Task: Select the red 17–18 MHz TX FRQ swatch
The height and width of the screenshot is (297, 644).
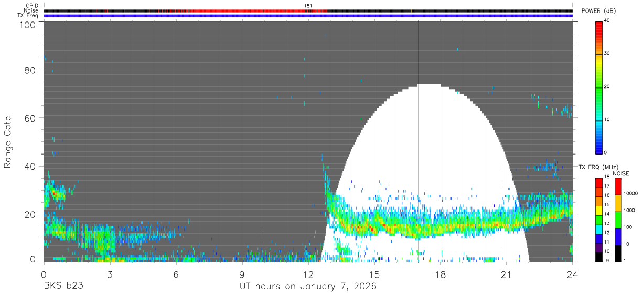Action: pos(599,182)
